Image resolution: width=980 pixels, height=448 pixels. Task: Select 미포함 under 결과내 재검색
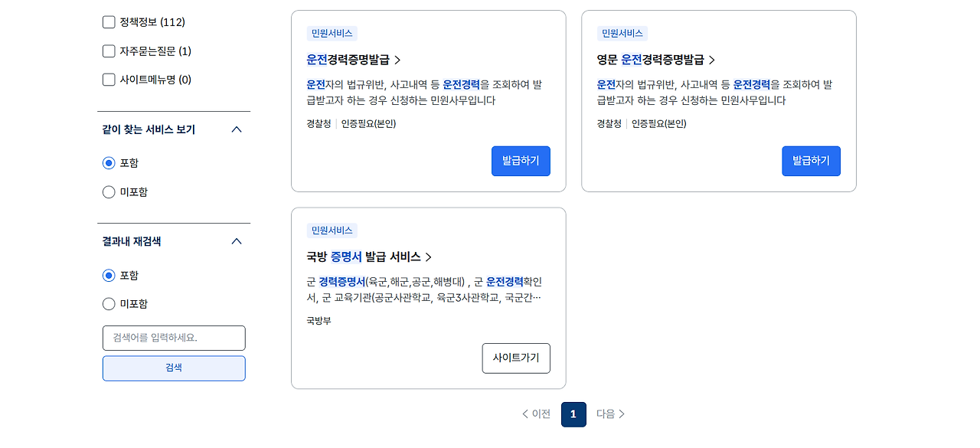[x=109, y=304]
